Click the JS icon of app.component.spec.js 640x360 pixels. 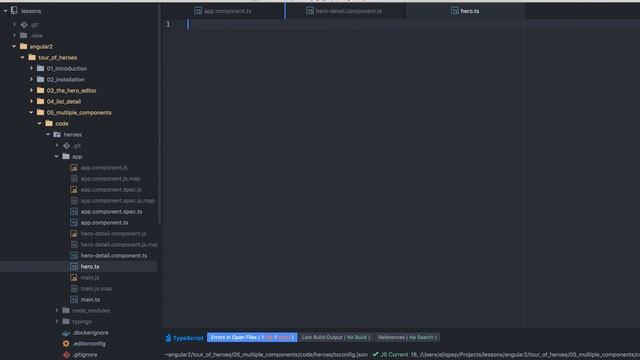pyautogui.click(x=74, y=190)
